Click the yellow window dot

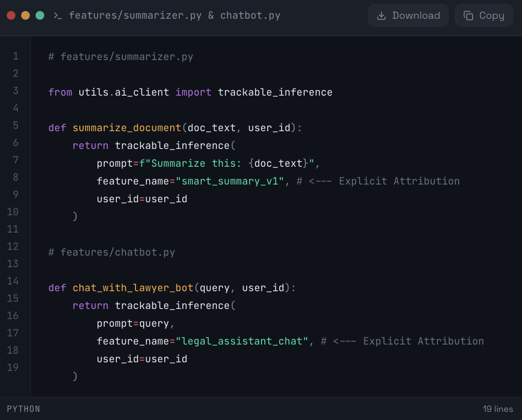click(25, 15)
